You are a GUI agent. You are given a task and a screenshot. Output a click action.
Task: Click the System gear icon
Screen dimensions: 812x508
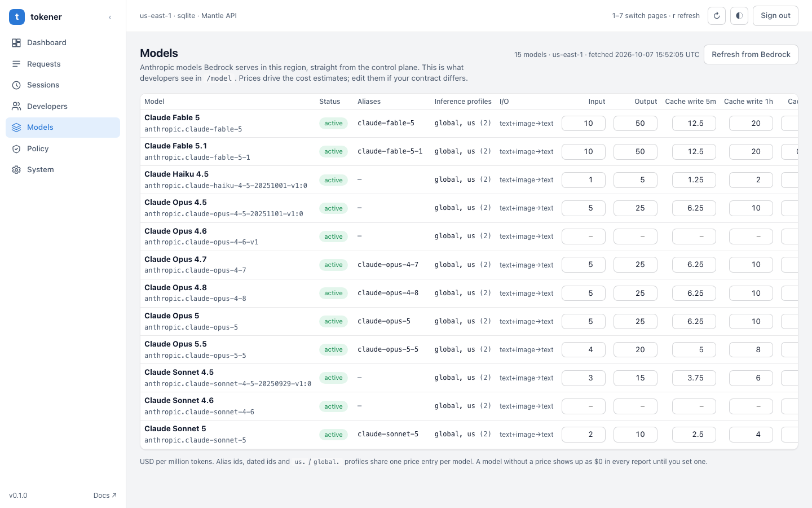(16, 170)
